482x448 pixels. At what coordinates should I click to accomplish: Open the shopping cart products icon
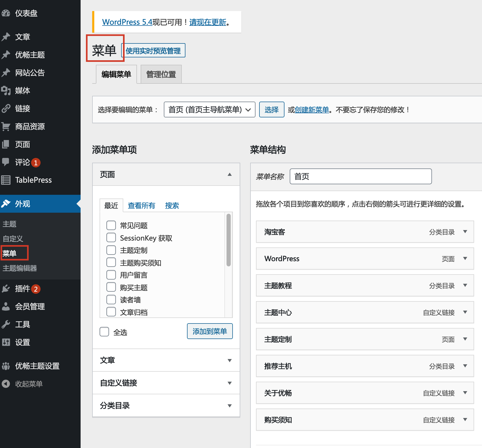[6, 127]
